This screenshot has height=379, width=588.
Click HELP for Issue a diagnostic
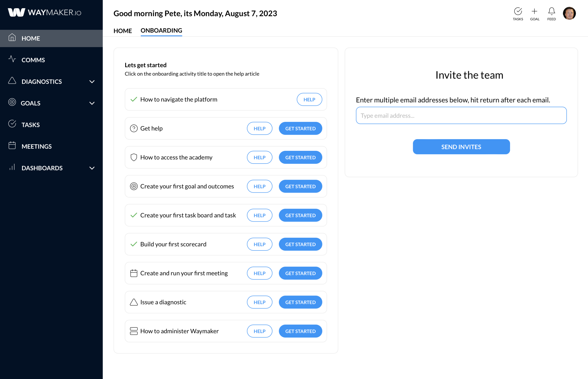point(259,302)
